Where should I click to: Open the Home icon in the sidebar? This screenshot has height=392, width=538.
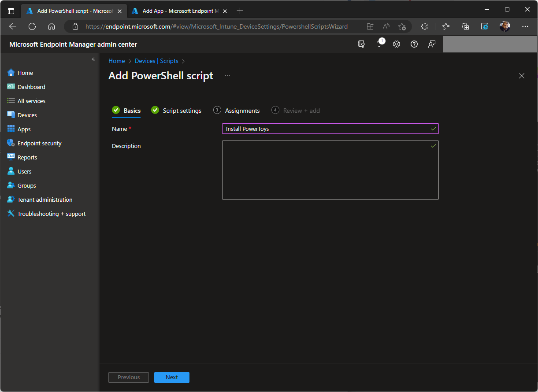(11, 73)
